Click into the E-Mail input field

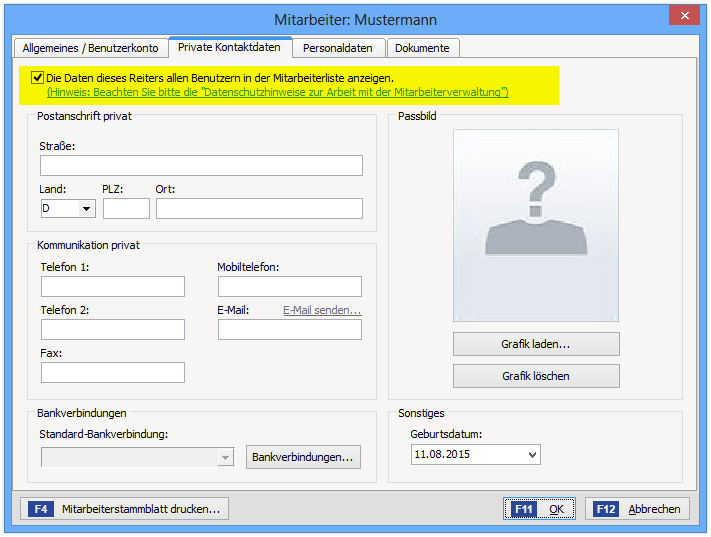(x=290, y=330)
